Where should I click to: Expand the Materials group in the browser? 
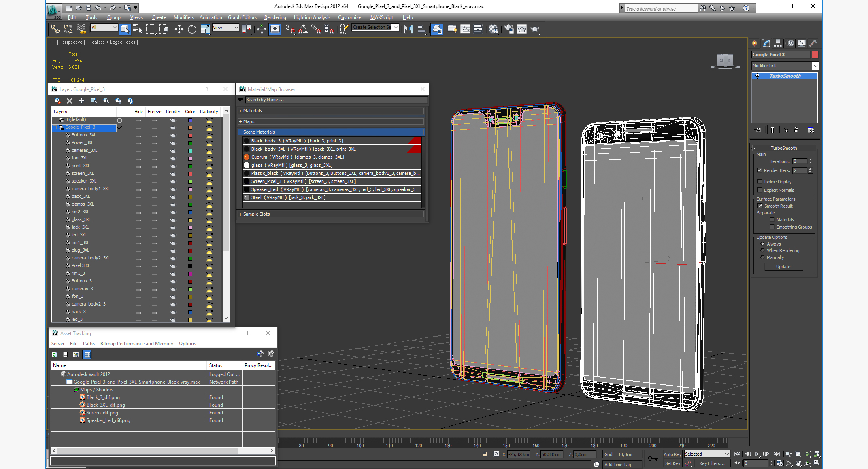(331, 111)
